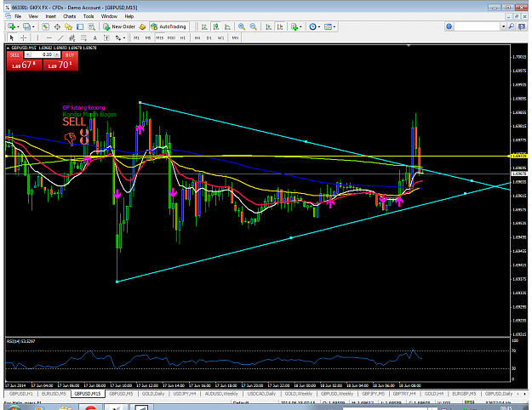The height and width of the screenshot is (410, 532).
Task: Switch chart to candlesticks type
Action: coord(216,26)
